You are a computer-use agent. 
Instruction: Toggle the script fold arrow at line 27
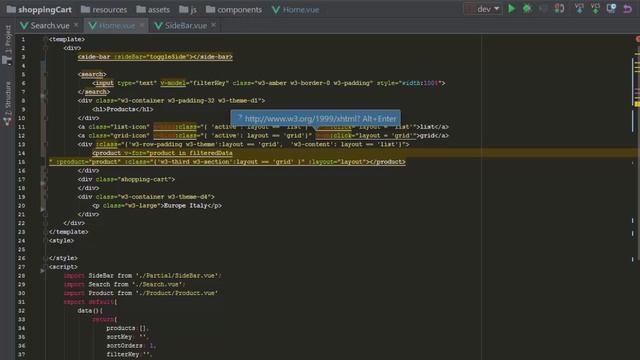(x=42, y=270)
